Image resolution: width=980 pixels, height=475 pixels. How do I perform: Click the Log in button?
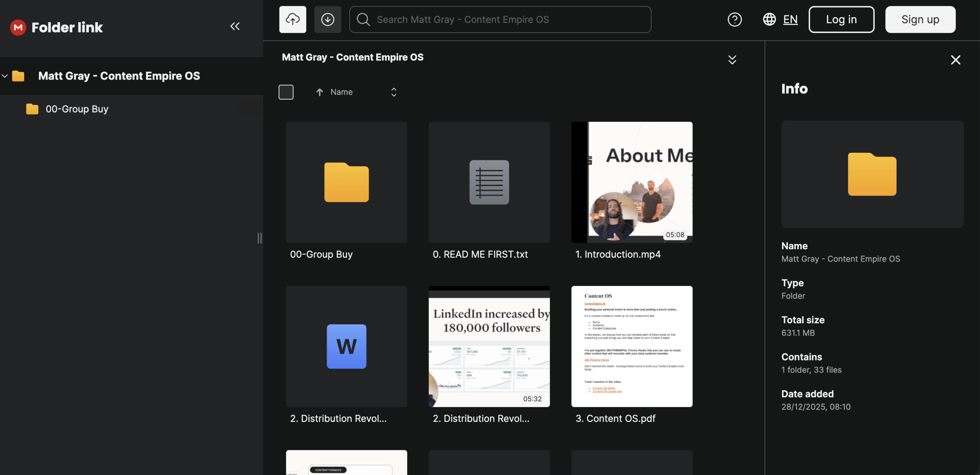pos(841,20)
